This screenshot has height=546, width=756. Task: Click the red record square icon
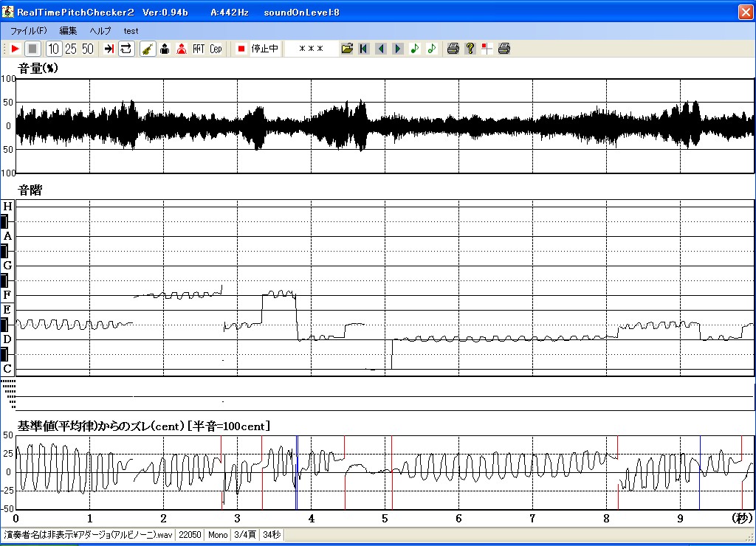[241, 49]
